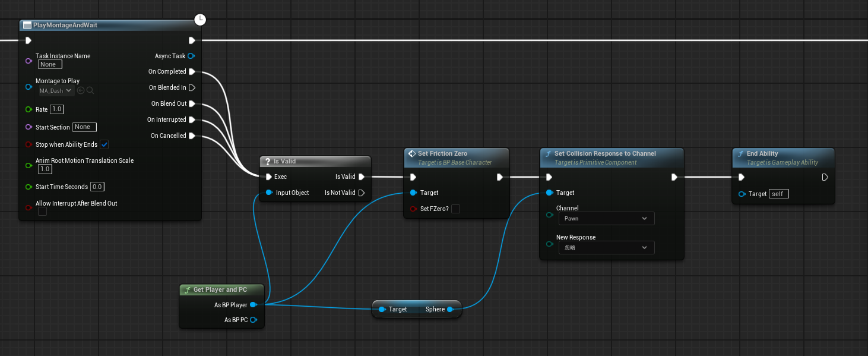Click the Rate input pin
This screenshot has height=356, width=868.
click(28, 109)
